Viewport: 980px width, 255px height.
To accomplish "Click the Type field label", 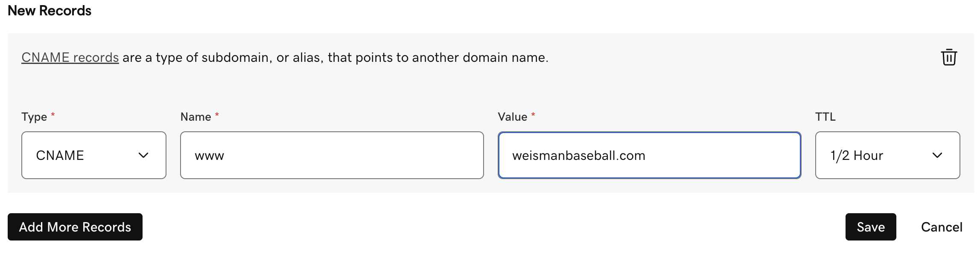I will pyautogui.click(x=34, y=117).
